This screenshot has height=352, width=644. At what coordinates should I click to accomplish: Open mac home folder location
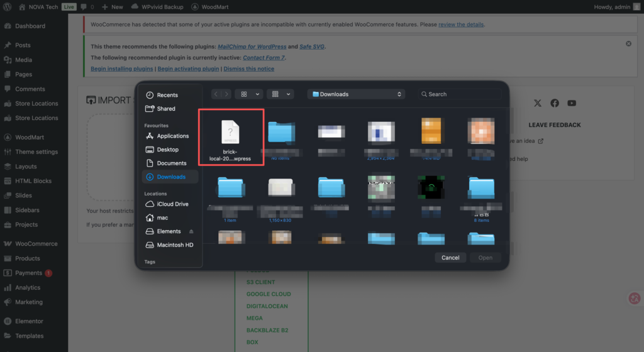point(157,217)
